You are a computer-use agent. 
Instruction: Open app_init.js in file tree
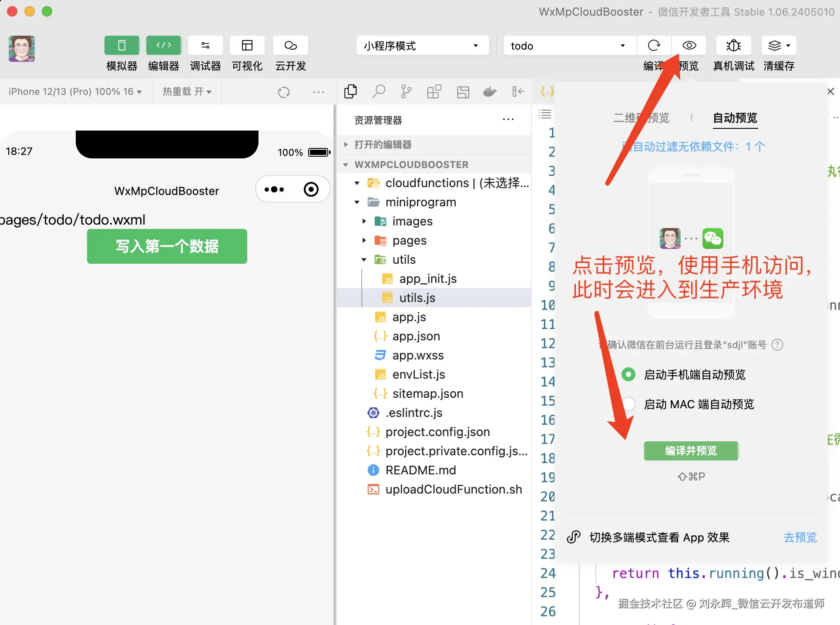(428, 279)
